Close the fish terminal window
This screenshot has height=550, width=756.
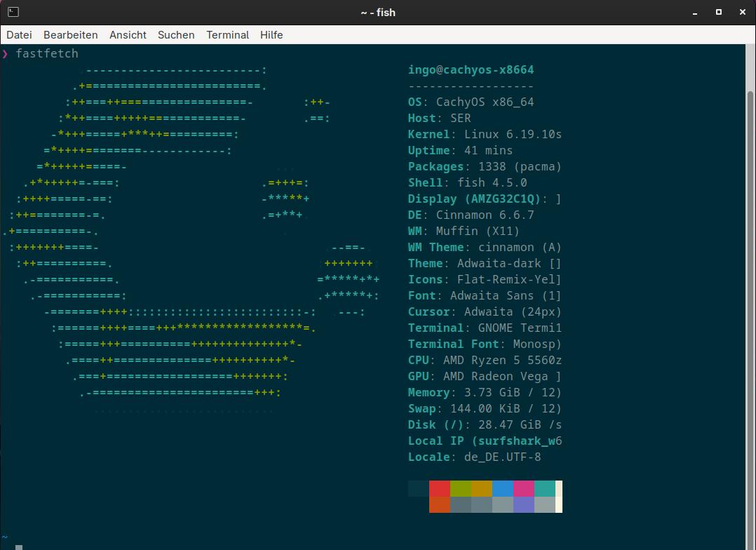click(x=743, y=12)
